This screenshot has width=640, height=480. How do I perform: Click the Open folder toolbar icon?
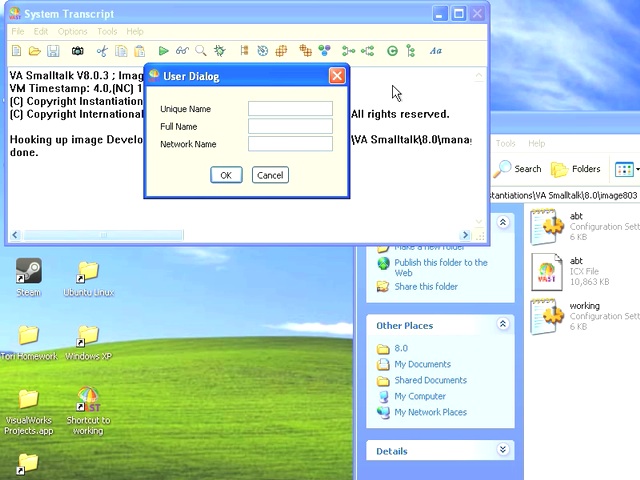click(x=35, y=51)
